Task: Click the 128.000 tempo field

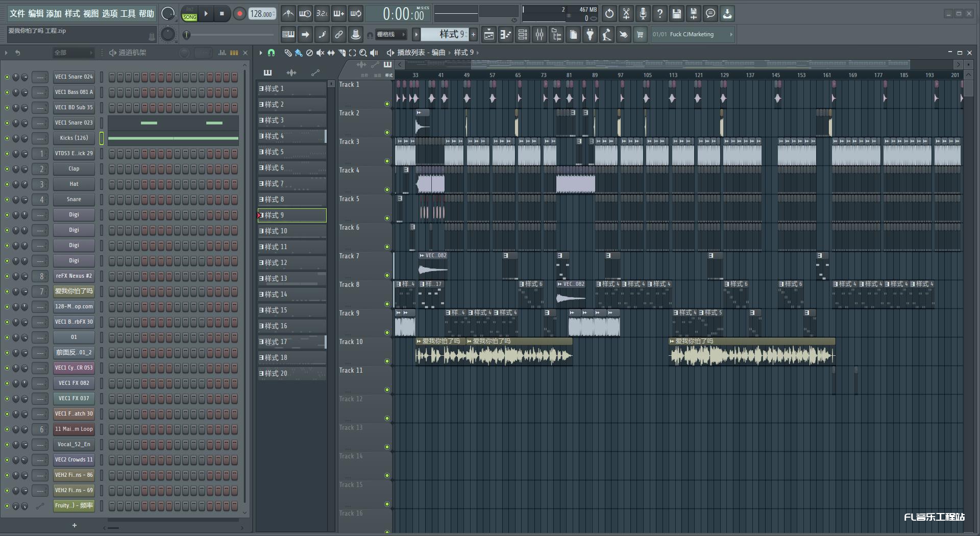Action: 262,14
